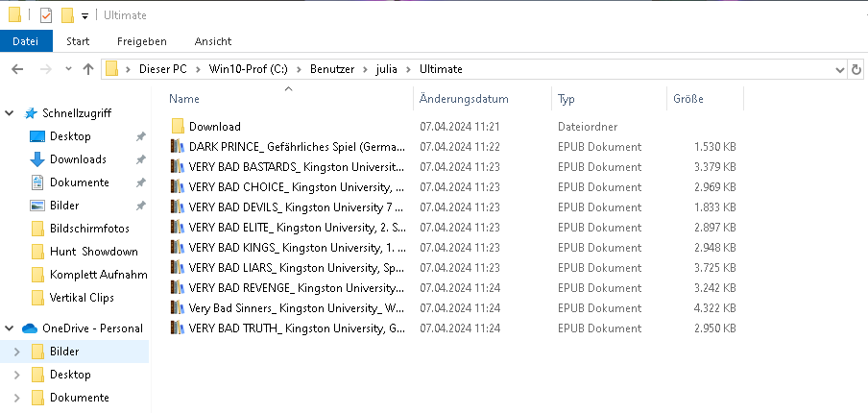
Task: Open Dokumente under Schnellzugriff
Action: [x=79, y=182]
